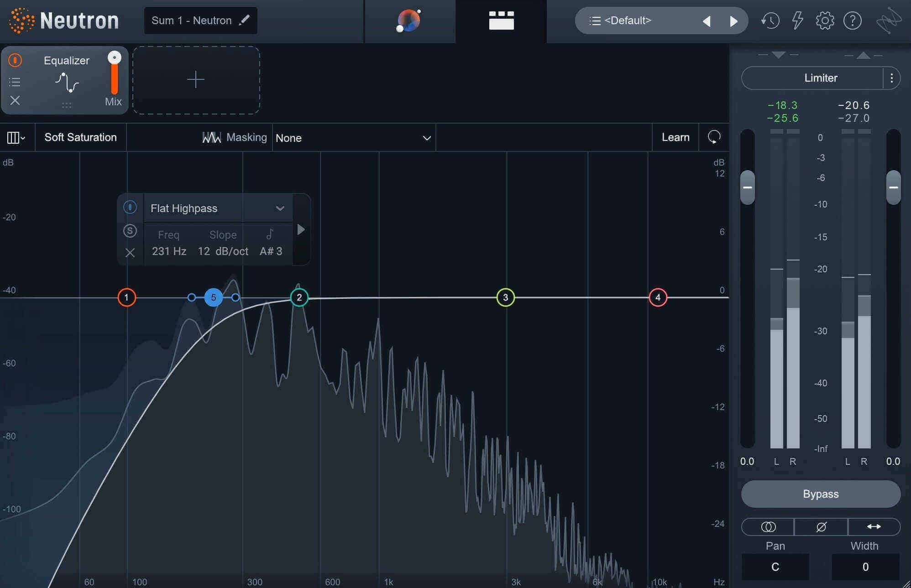Open the Flat Highpass filter type dropdown

[x=218, y=208]
